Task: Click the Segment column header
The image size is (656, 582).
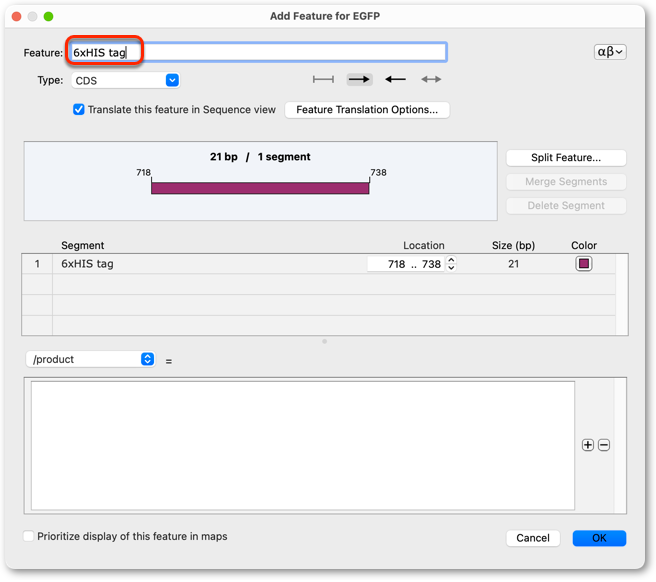Action: [x=82, y=245]
